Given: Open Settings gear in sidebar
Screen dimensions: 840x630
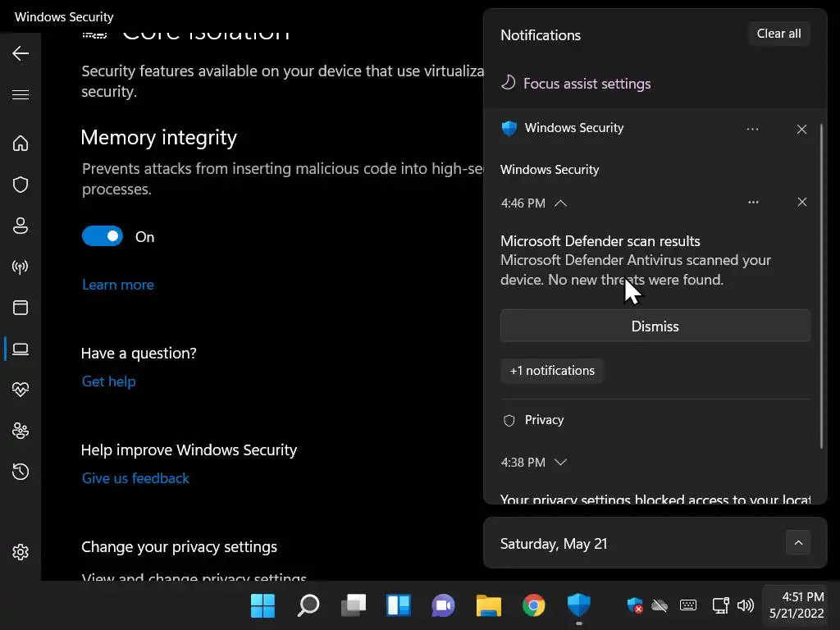Looking at the screenshot, I should 21,552.
